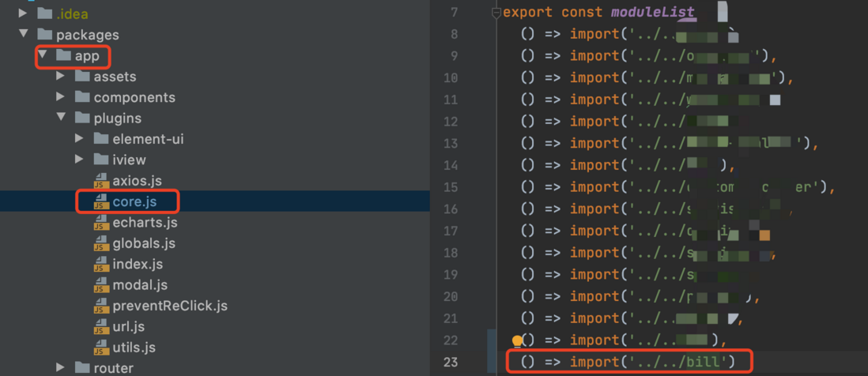Click the utils.js file icon
The height and width of the screenshot is (376, 868).
coord(100,348)
